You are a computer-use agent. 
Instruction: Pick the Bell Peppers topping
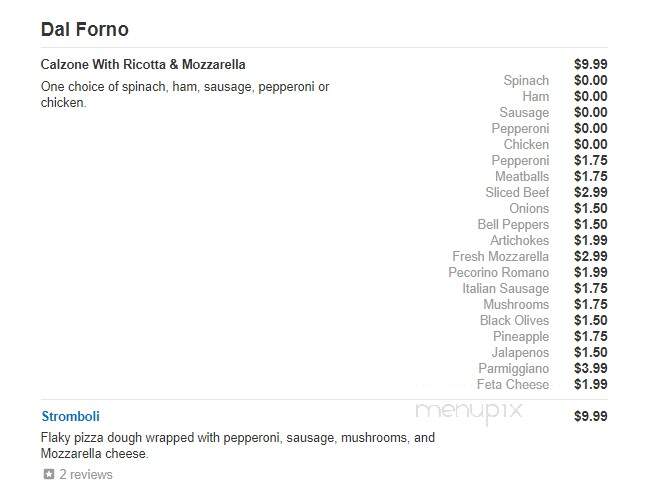[x=513, y=224]
